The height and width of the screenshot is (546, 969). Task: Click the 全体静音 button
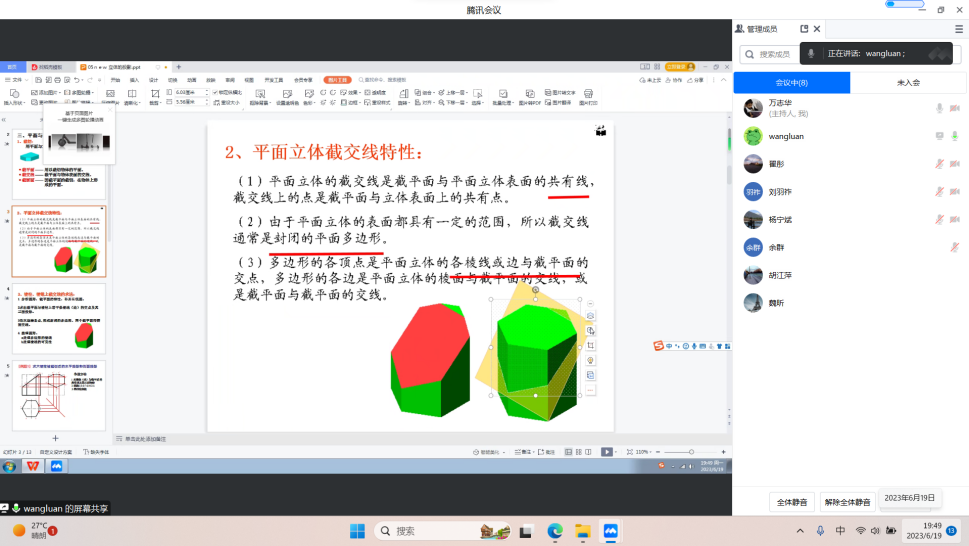coord(792,502)
